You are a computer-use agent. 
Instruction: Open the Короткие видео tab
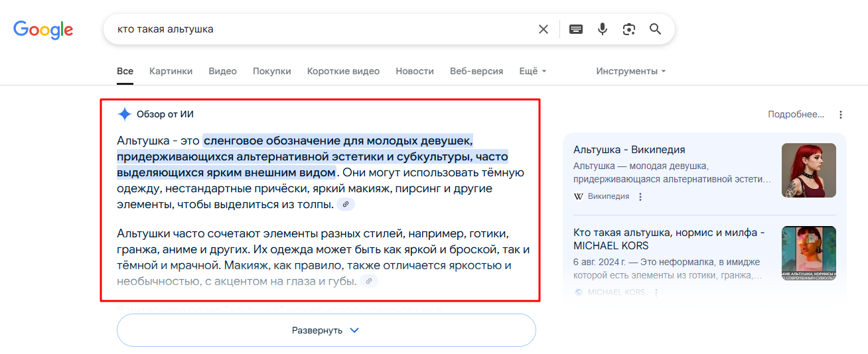point(344,71)
